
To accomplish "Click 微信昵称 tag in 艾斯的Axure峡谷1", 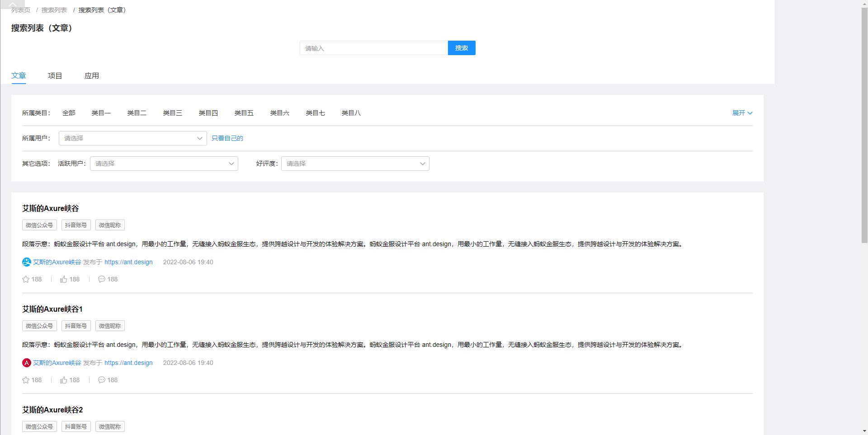I will (110, 326).
